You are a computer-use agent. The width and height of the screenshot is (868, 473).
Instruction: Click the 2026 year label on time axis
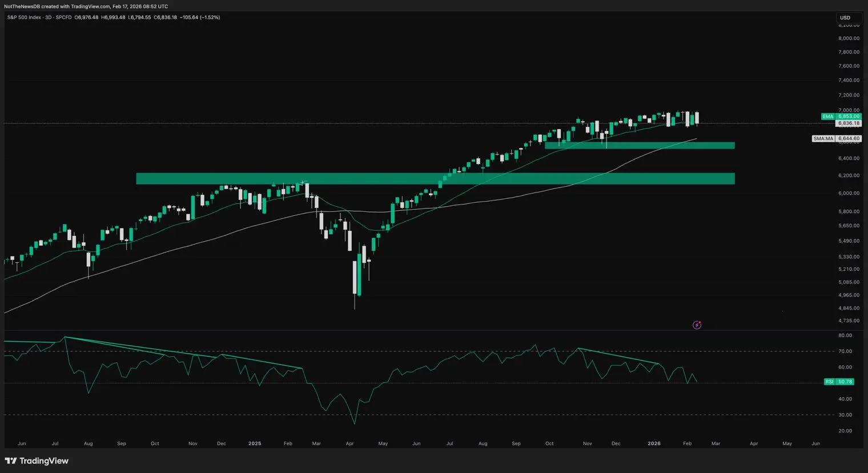click(654, 443)
